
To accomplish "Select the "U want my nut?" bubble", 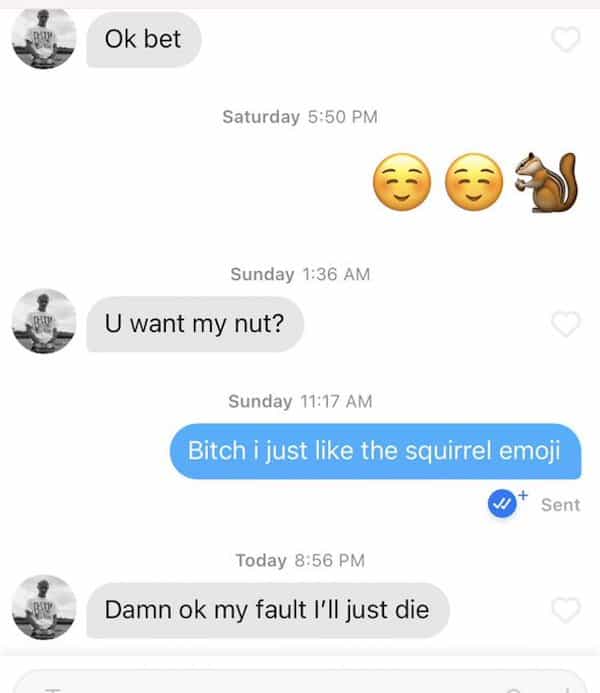I will click(195, 324).
